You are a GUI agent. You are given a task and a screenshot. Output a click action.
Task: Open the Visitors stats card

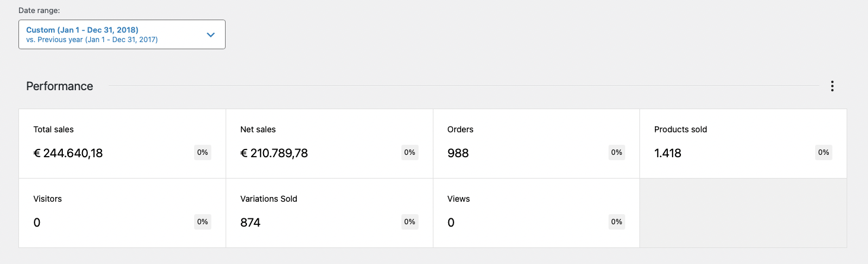(x=122, y=213)
